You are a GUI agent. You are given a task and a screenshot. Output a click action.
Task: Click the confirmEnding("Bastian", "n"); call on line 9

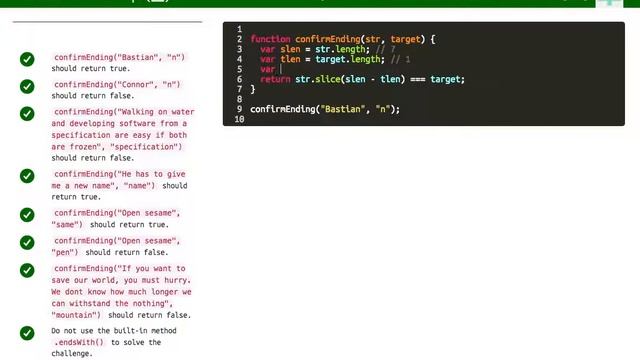click(x=325, y=109)
